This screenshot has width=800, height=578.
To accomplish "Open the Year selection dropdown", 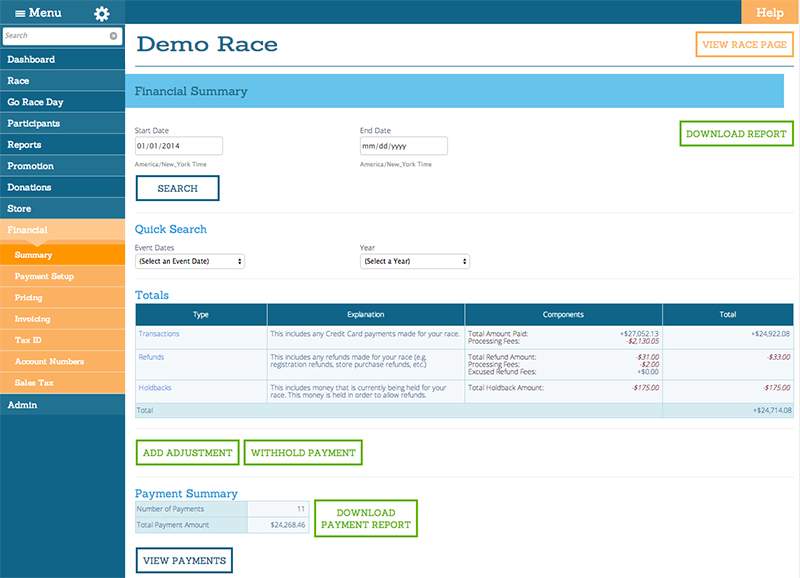I will [x=414, y=261].
